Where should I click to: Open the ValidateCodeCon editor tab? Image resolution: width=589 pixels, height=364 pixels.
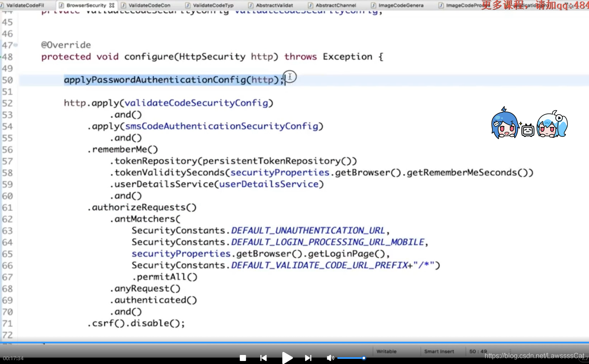(x=149, y=5)
